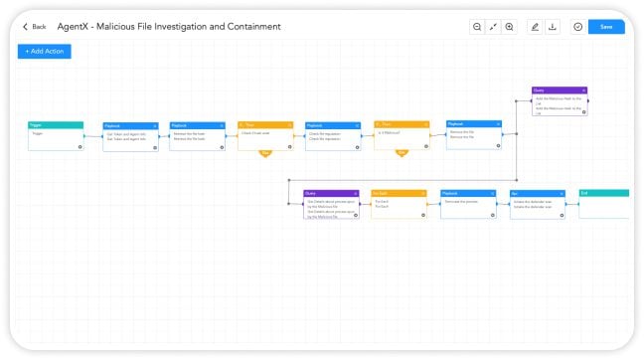Viewport: 644px width, 360px height.
Task: Select the Check file reputation playbook node
Action: click(x=333, y=136)
